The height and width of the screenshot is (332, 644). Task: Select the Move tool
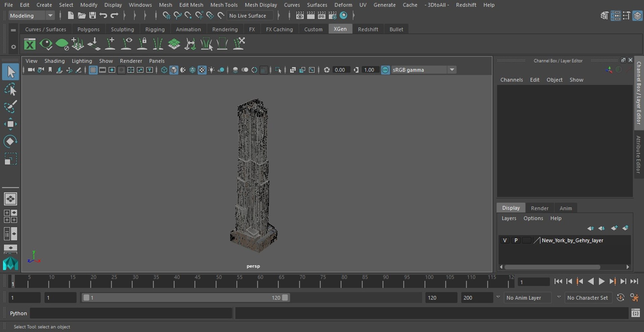click(x=10, y=124)
